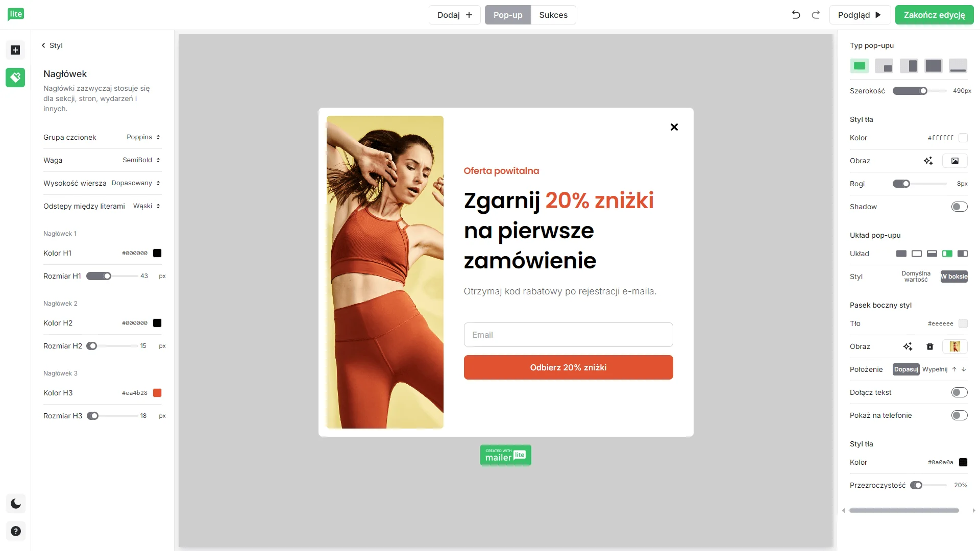Click the redo arrow icon
980x551 pixels.
tap(816, 15)
